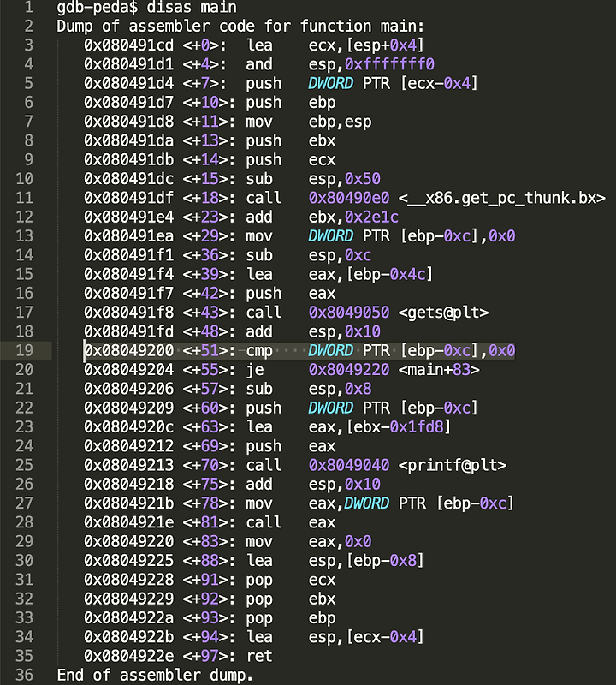The width and height of the screenshot is (616, 685).
Task: Click address 0x08049229 on line 32
Action: (129, 599)
